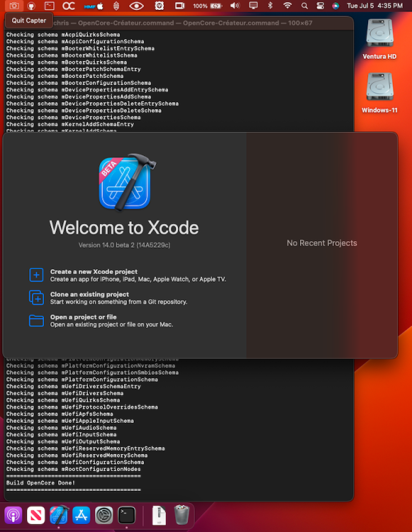Click the folder icon for opening a project
Image resolution: width=412 pixels, height=532 pixels.
[36, 321]
